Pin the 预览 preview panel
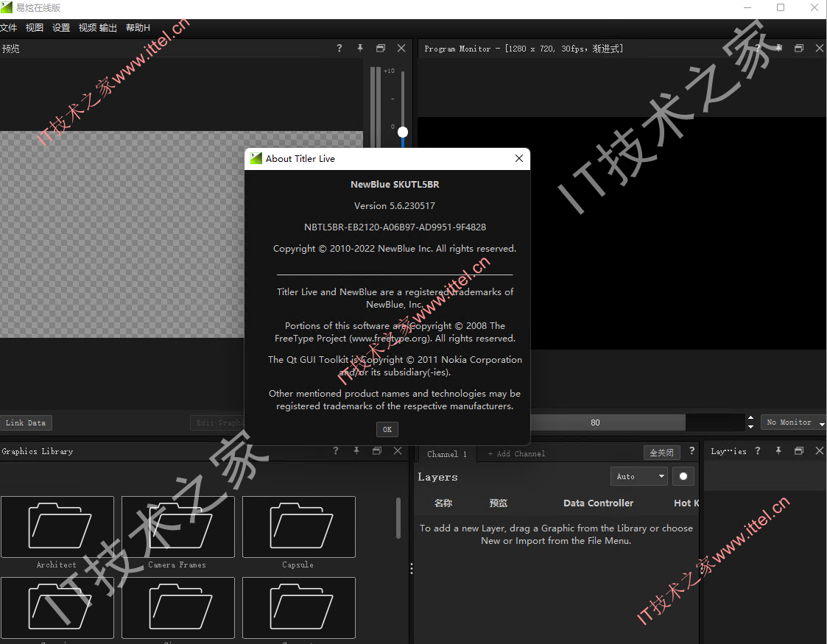The height and width of the screenshot is (644, 827). click(x=359, y=49)
